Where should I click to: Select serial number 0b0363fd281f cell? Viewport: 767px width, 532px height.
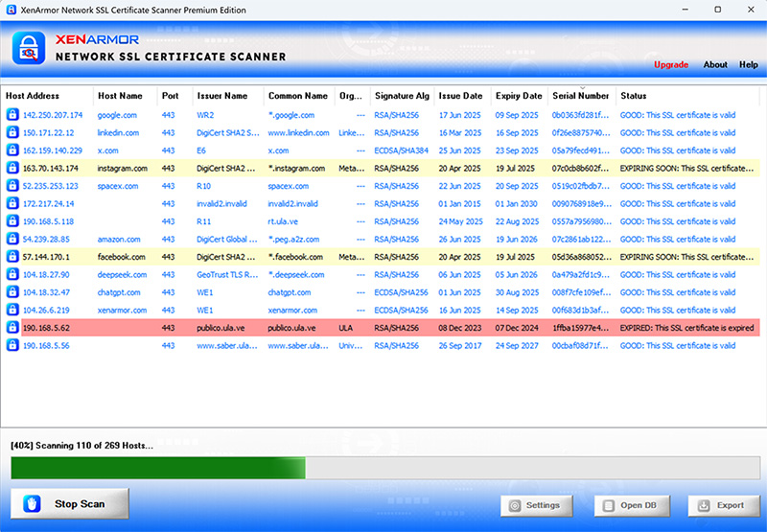pyautogui.click(x=581, y=115)
